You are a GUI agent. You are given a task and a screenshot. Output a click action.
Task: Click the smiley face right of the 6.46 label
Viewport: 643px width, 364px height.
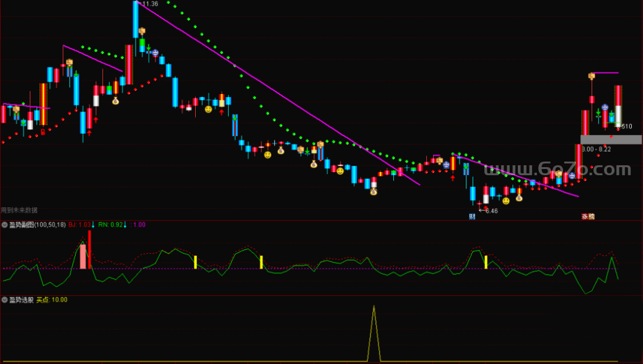506,201
